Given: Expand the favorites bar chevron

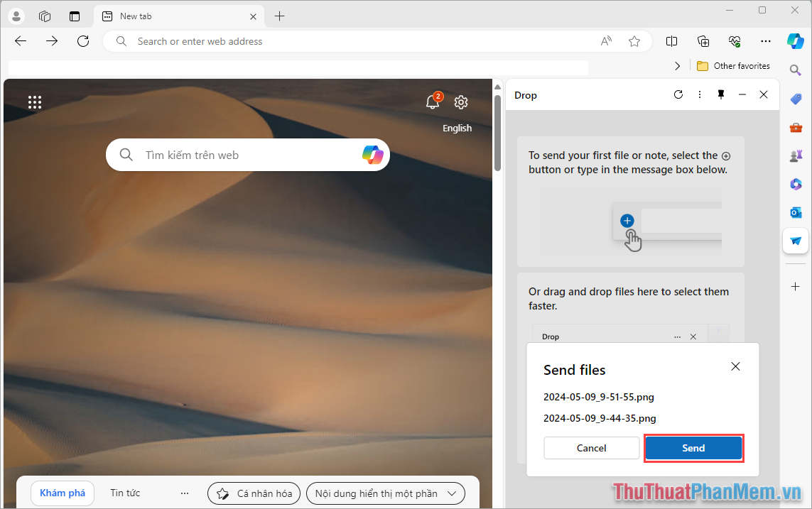Looking at the screenshot, I should click(x=677, y=65).
